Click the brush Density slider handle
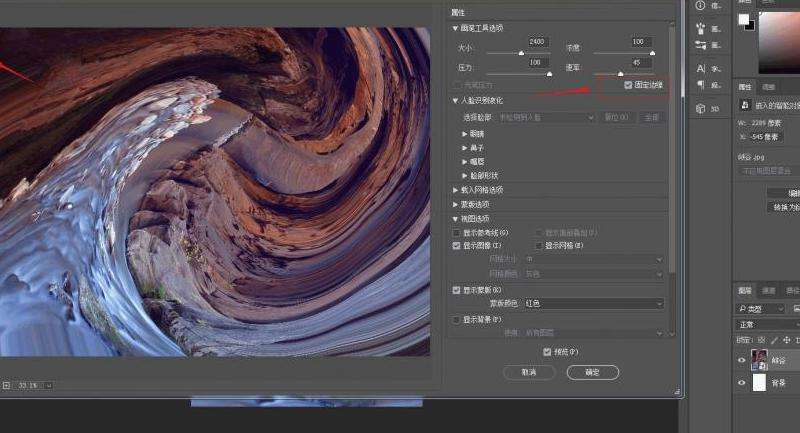The height and width of the screenshot is (433, 800). (652, 53)
